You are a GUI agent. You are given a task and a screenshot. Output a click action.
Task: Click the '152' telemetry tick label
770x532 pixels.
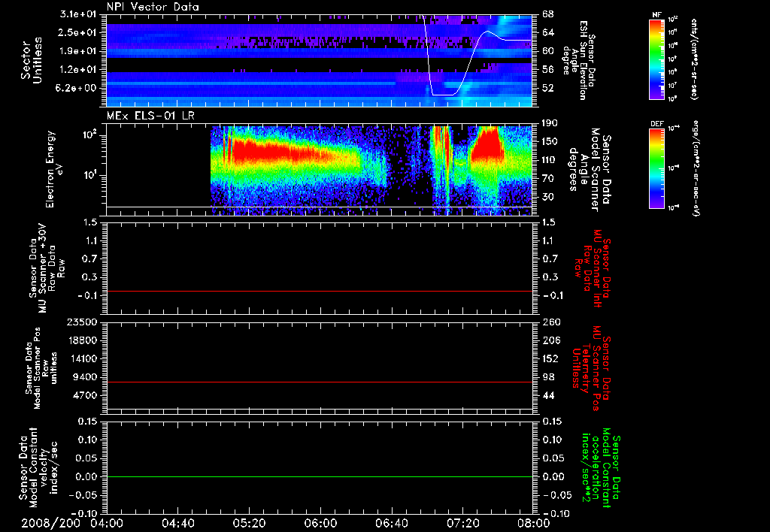[551, 358]
